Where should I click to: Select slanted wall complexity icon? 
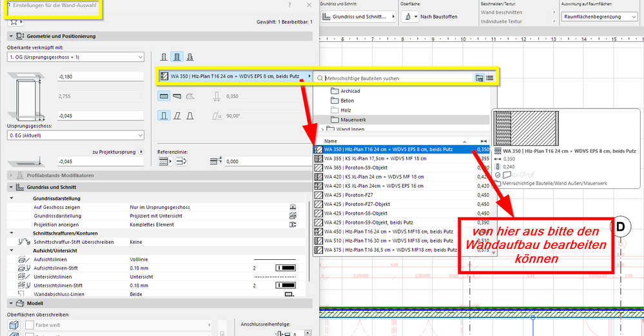click(177, 116)
